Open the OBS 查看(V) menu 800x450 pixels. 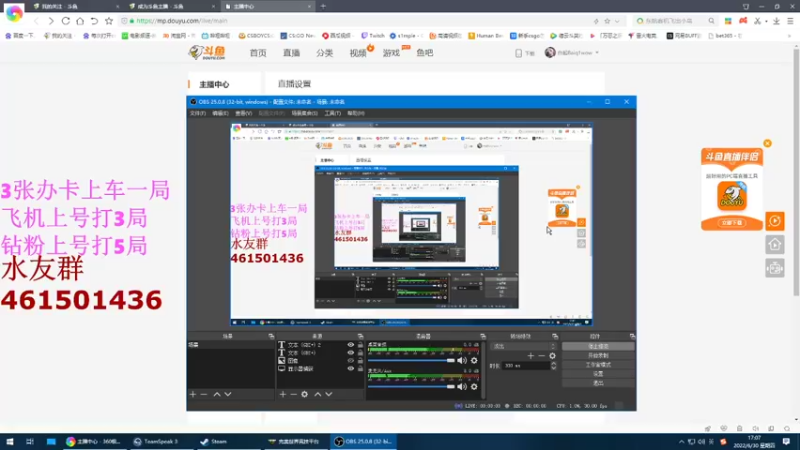point(243,113)
